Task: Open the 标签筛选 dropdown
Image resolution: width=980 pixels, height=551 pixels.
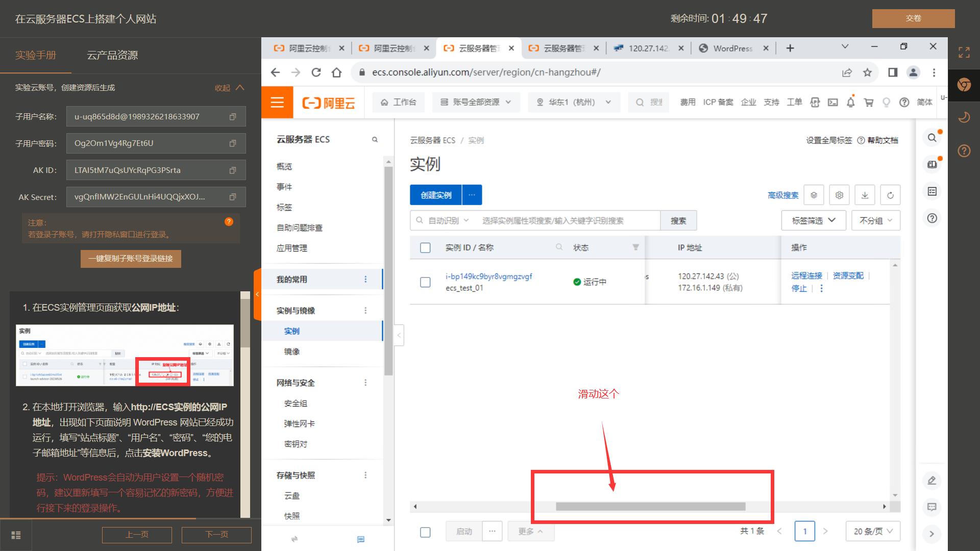Action: [814, 220]
